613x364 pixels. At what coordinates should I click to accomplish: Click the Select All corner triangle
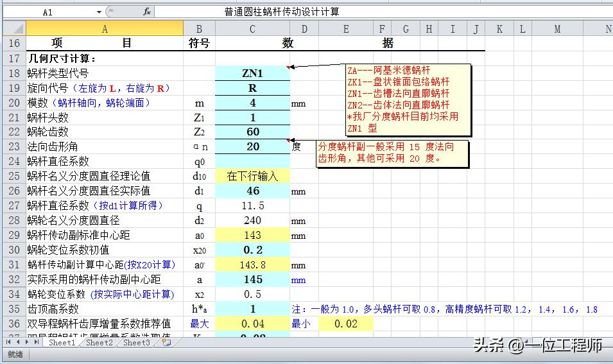coord(14,29)
